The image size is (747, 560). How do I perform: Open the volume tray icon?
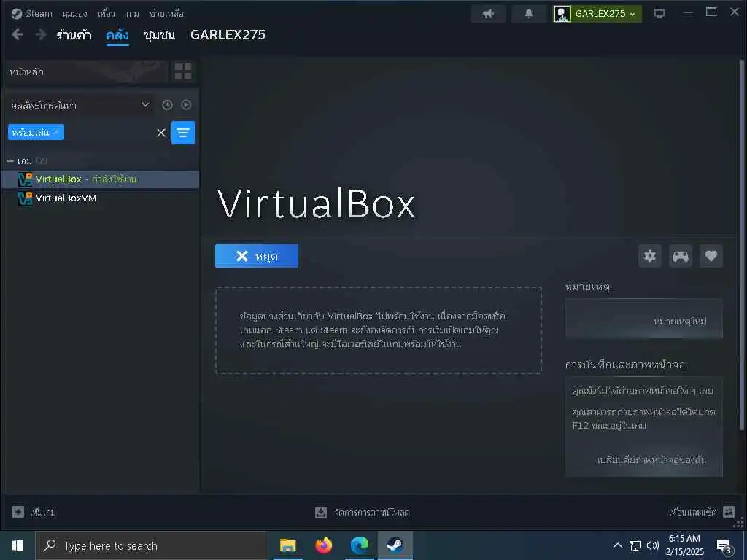coord(652,545)
